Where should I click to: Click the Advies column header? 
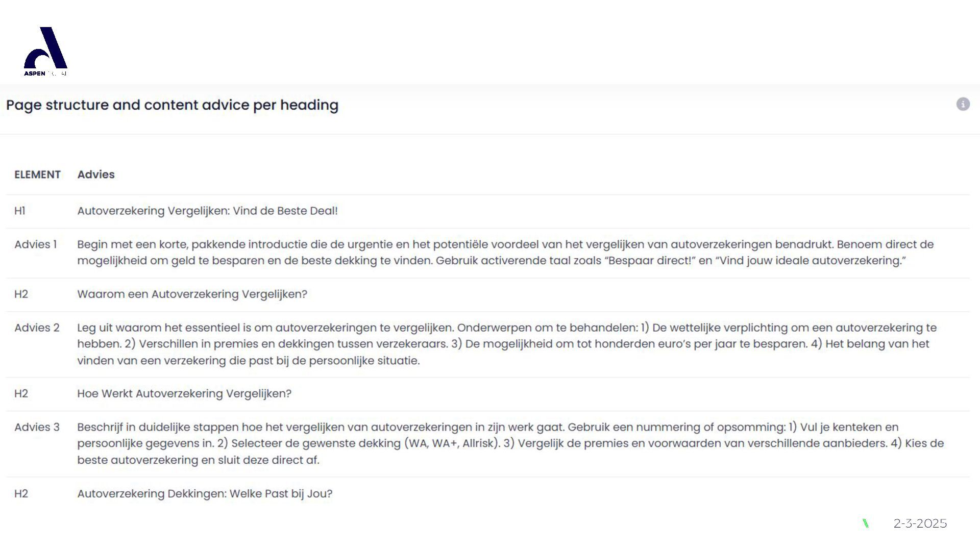96,174
